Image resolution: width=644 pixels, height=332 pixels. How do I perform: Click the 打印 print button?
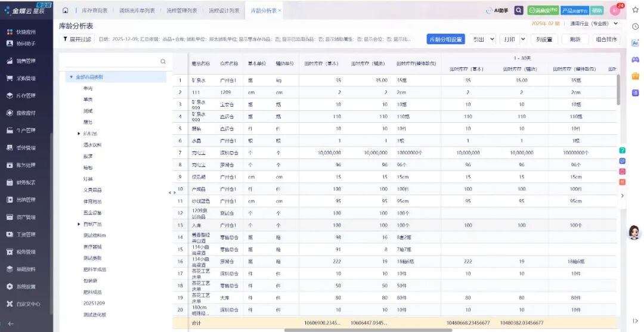click(x=509, y=39)
